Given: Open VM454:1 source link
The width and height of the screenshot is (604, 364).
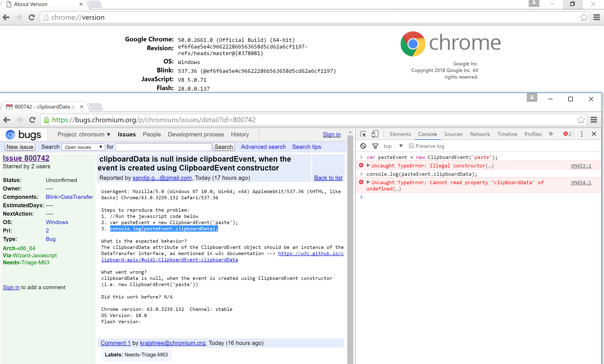Looking at the screenshot, I should tap(581, 183).
